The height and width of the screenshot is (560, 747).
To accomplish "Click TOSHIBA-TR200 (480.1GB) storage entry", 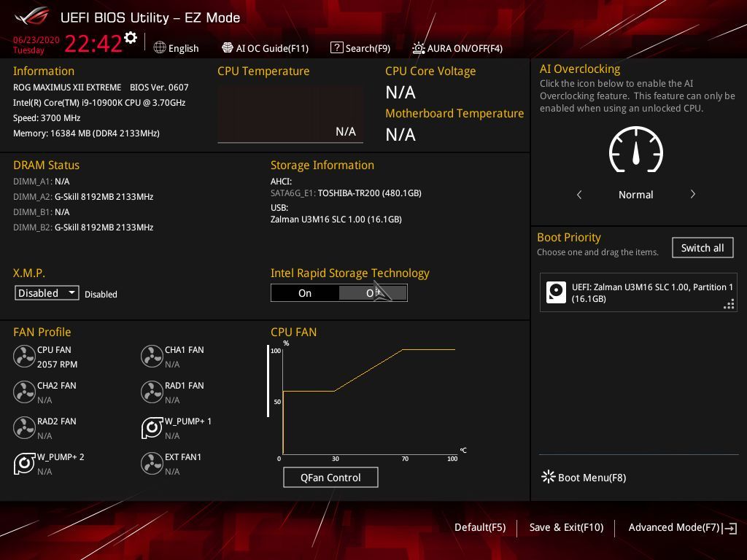I will point(346,192).
